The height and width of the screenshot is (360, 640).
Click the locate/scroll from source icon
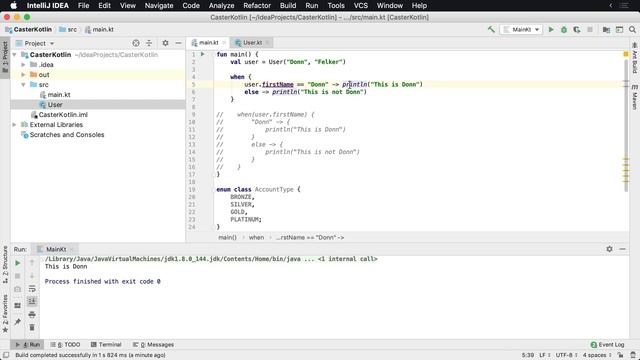coord(136,43)
